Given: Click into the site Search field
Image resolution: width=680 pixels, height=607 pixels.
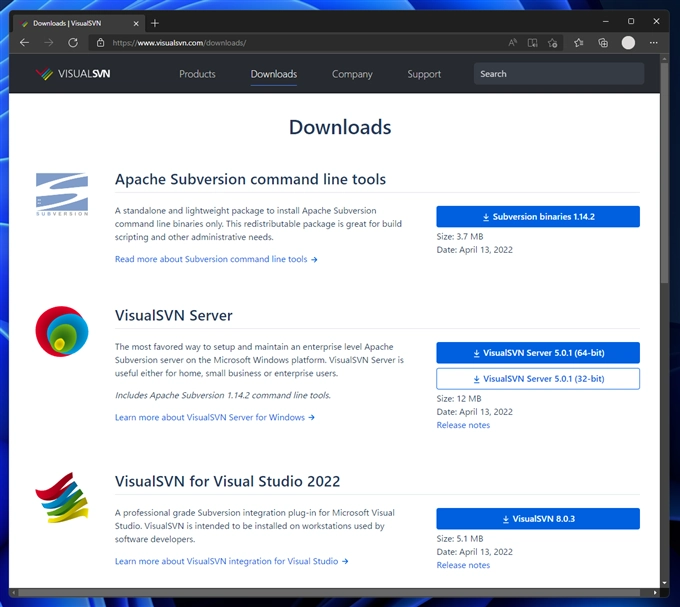Looking at the screenshot, I should (x=559, y=74).
